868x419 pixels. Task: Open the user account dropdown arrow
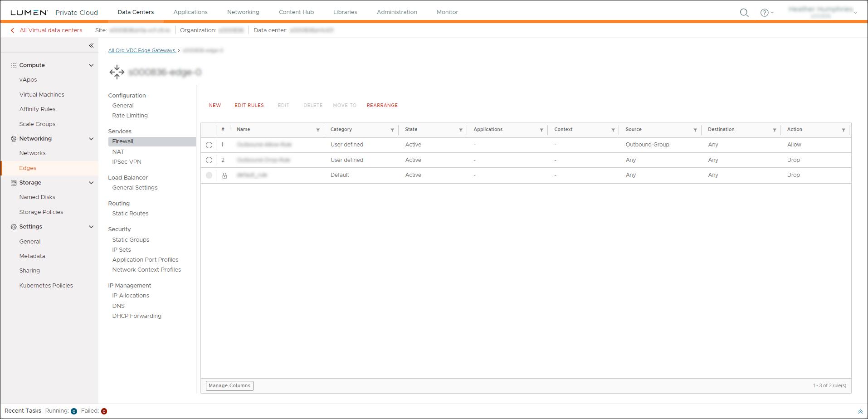pos(856,12)
